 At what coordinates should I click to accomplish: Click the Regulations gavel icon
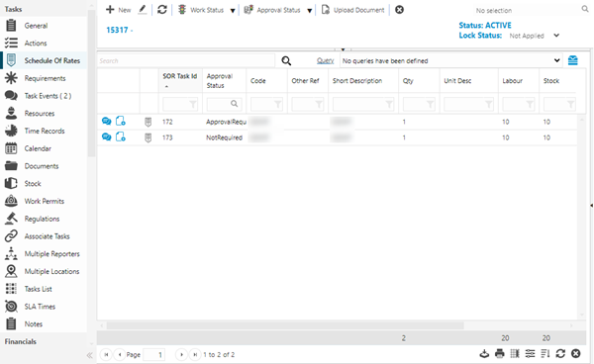(x=11, y=219)
